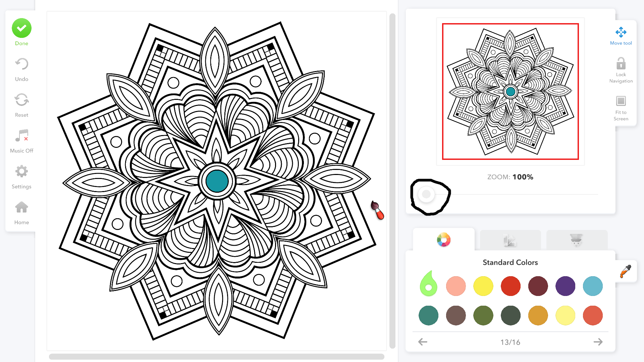Pick the purple color swatch
The image size is (644, 362).
click(x=565, y=286)
